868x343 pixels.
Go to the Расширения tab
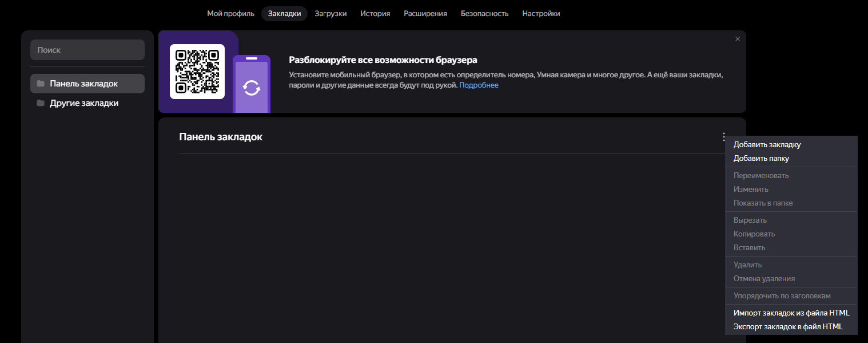(x=425, y=14)
